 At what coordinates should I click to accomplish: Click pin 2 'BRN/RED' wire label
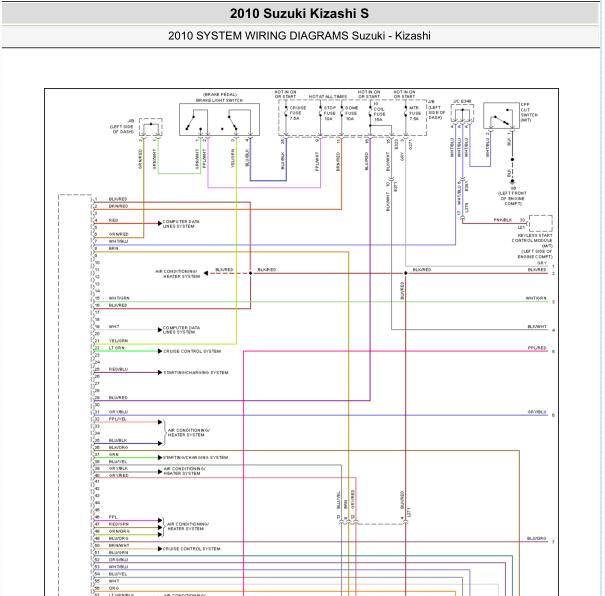pos(118,206)
